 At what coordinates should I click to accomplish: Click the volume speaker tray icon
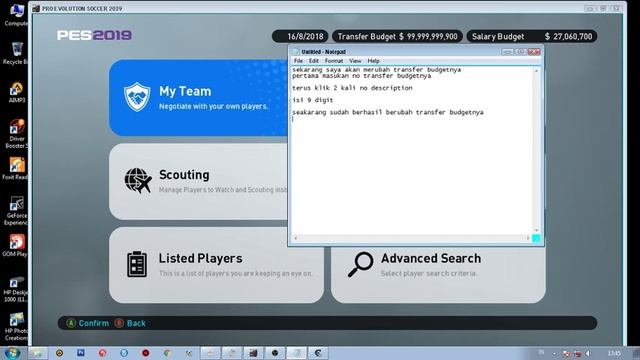tap(588, 353)
